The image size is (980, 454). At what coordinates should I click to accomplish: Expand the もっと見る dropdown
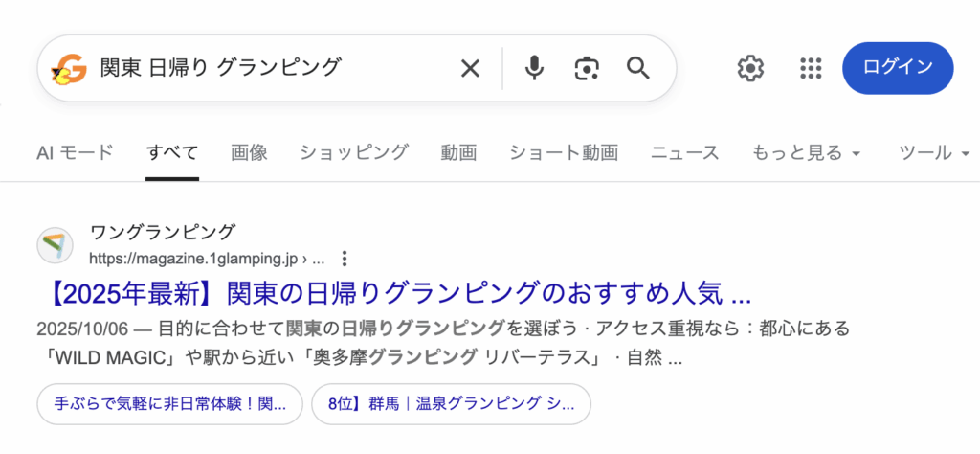tap(807, 152)
